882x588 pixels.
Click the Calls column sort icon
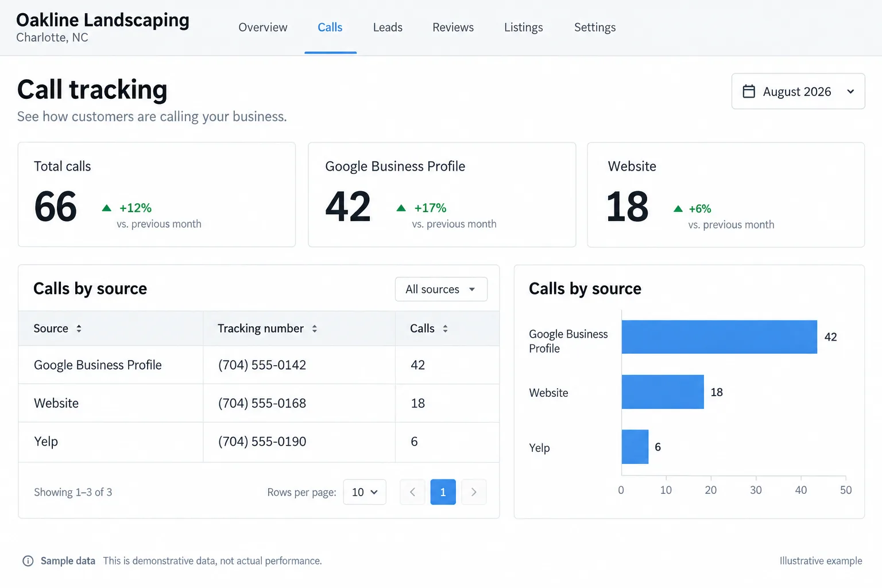pyautogui.click(x=445, y=328)
